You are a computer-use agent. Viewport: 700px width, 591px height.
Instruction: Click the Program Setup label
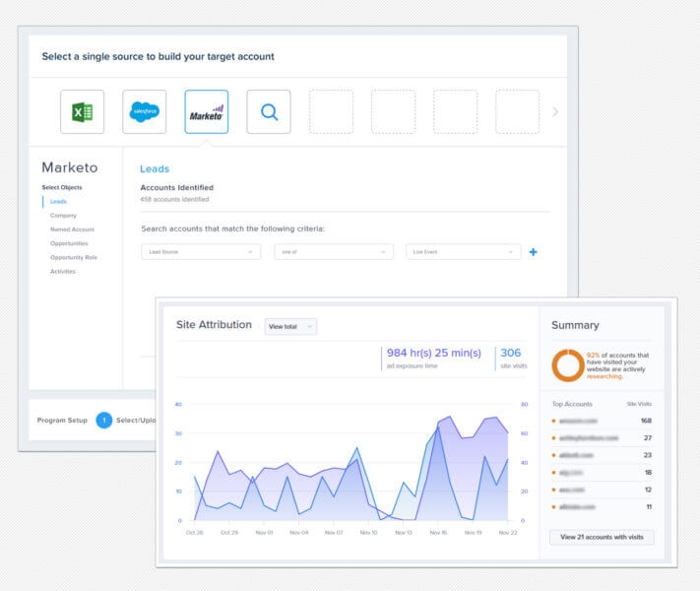click(62, 421)
